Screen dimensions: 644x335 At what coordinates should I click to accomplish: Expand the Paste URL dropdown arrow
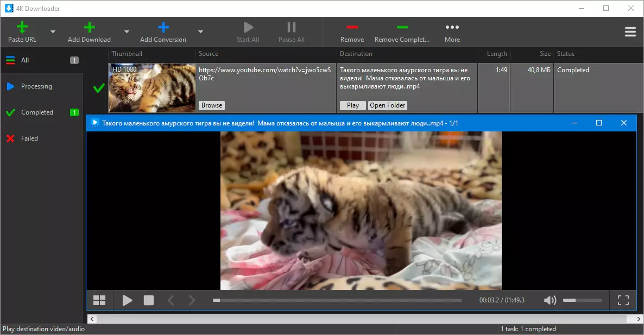[x=53, y=32]
